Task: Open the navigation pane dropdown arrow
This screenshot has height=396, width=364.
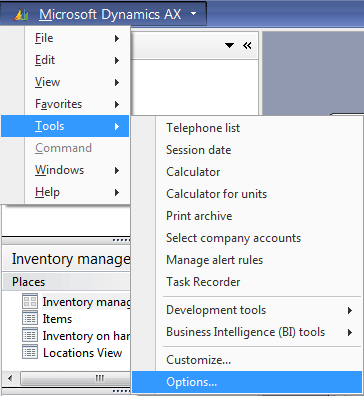Action: [x=229, y=45]
